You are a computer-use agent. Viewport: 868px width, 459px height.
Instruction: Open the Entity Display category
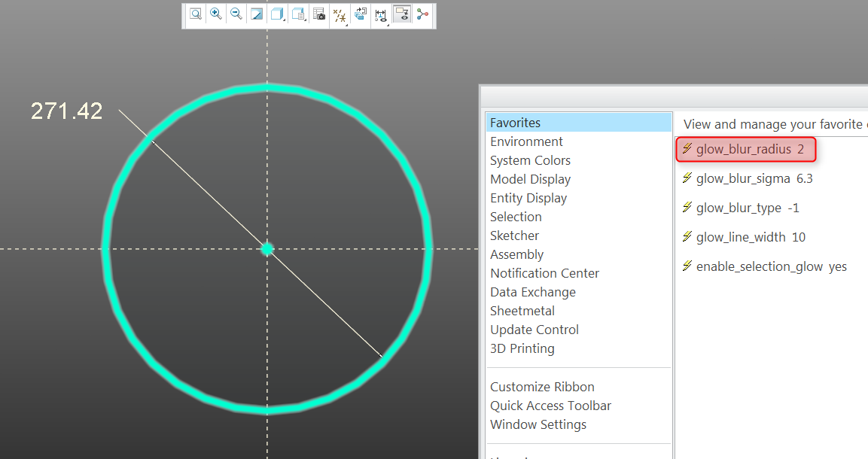click(x=528, y=198)
